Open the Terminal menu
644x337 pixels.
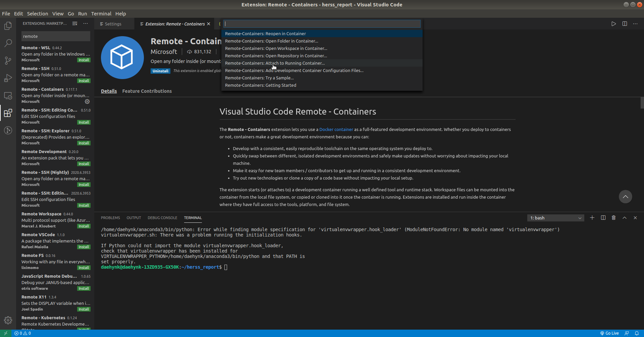[x=101, y=14]
